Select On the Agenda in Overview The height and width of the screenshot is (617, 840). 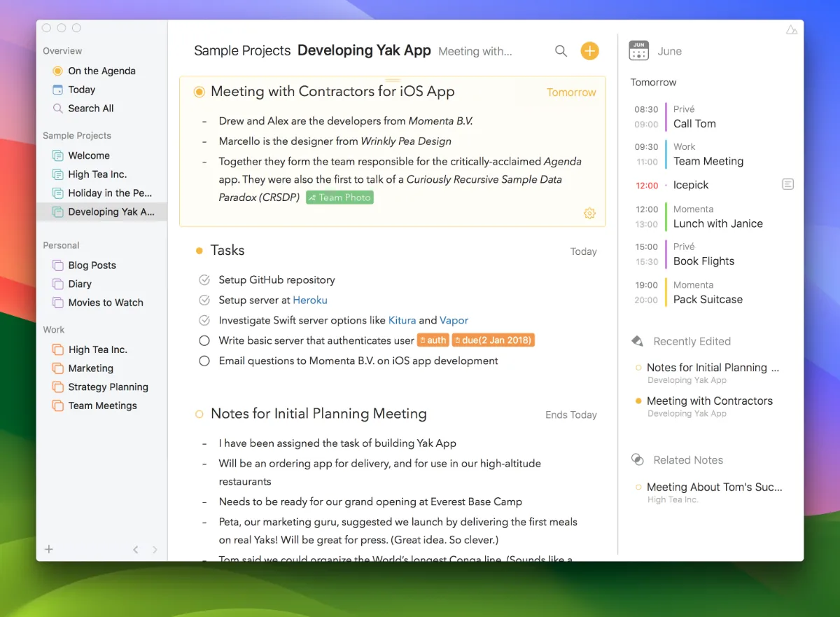101,71
